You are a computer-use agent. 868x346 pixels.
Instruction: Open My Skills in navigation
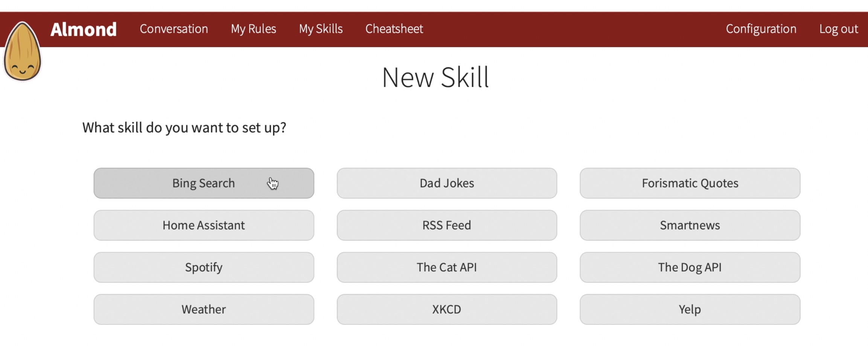click(321, 29)
